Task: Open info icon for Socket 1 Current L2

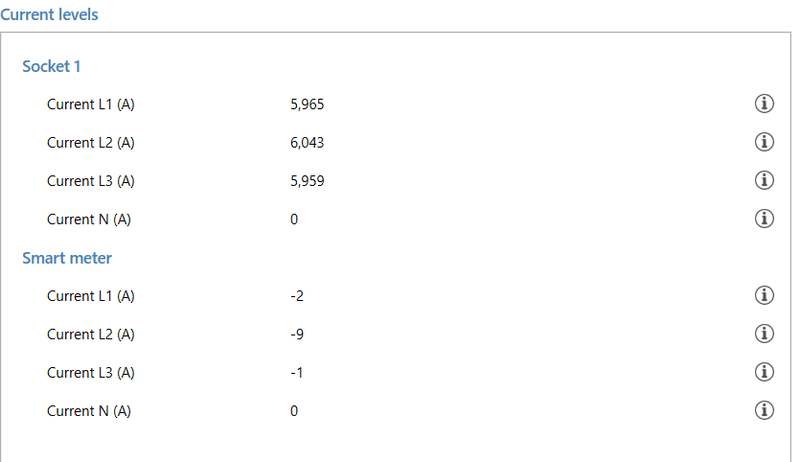Action: tap(764, 142)
